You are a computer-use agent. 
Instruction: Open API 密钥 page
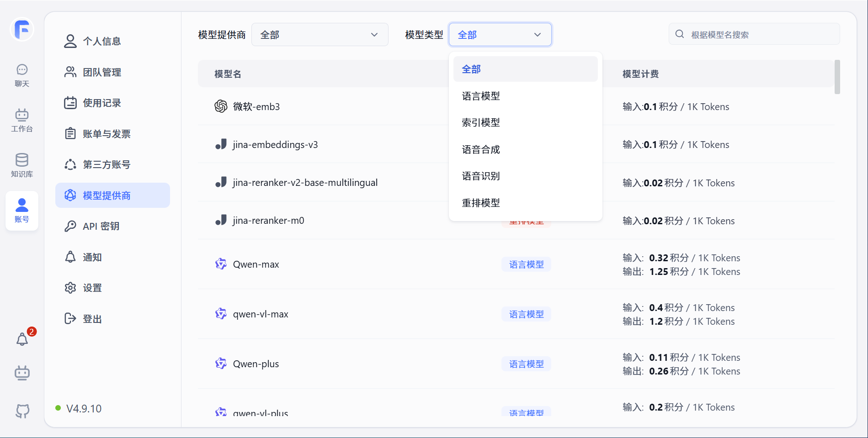tap(112, 226)
